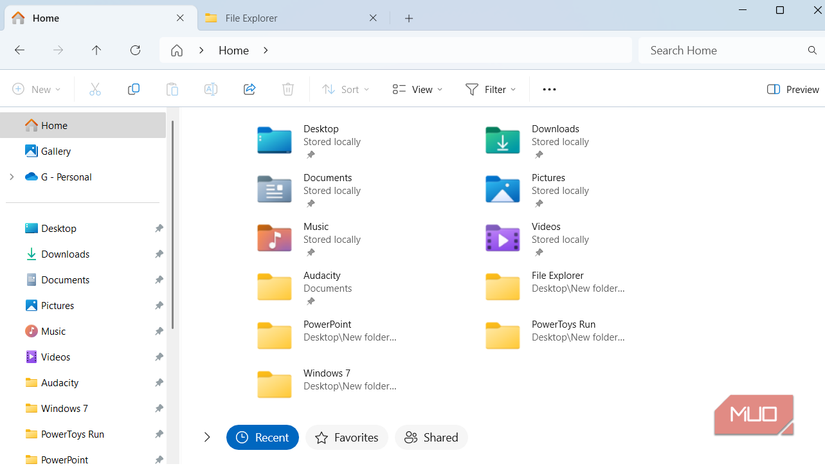825x467 pixels.
Task: Go up one folder level arrow
Action: pos(96,50)
